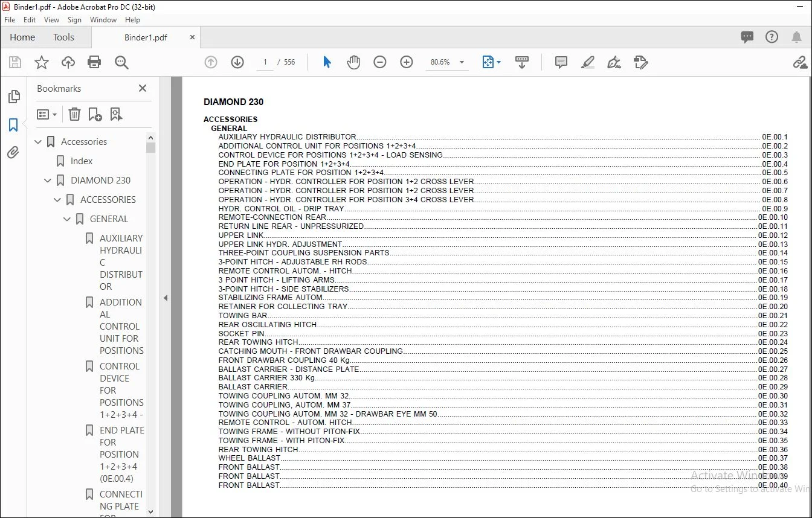Image resolution: width=812 pixels, height=518 pixels.
Task: Collapse the ACCESSORIES bookmark node
Action: 58,200
